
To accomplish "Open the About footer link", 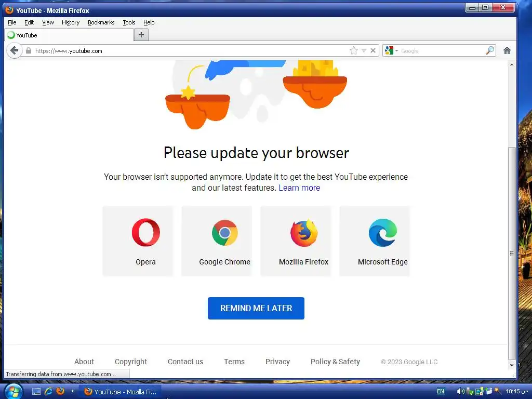I will coord(84,362).
